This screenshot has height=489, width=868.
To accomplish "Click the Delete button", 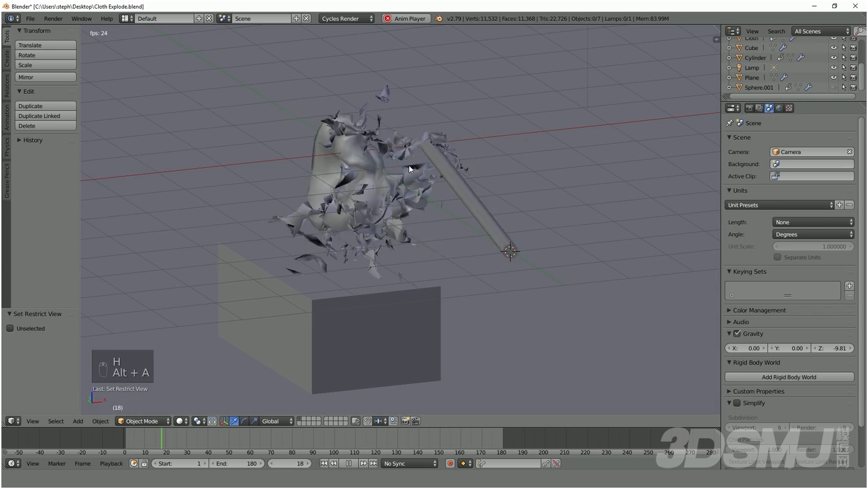I will [46, 126].
